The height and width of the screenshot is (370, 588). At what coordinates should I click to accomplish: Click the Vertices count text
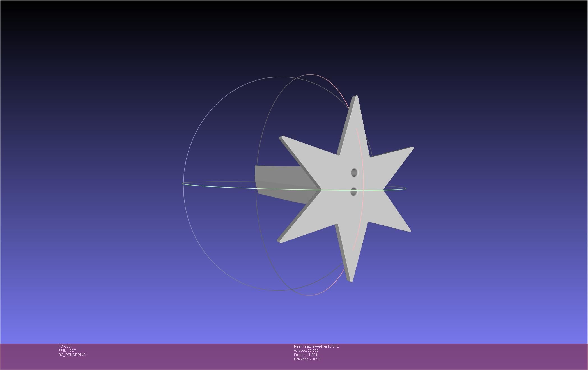(x=306, y=351)
